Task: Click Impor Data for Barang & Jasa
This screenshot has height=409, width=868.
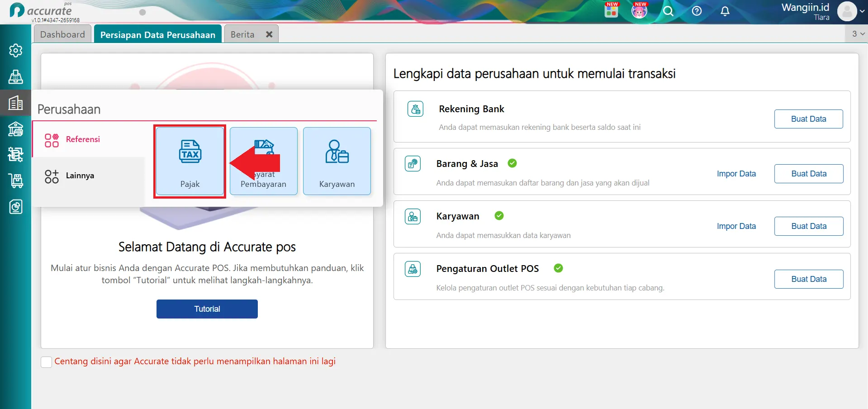Action: pos(736,174)
